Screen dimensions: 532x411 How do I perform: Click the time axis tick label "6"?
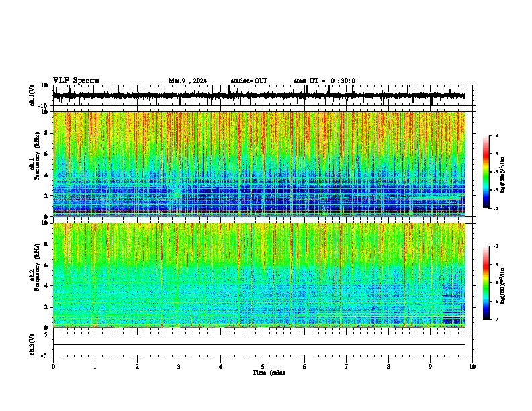[305, 367]
